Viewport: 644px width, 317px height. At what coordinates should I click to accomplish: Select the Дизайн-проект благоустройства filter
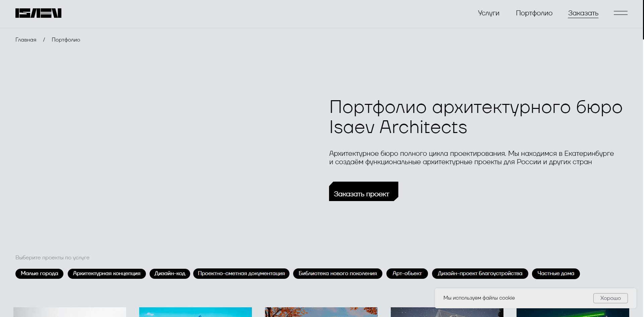480,273
